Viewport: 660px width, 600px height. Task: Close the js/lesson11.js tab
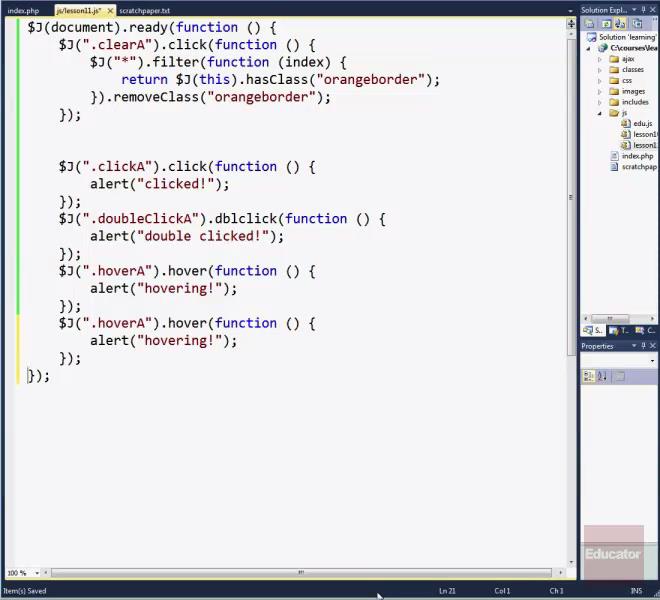(x=110, y=11)
